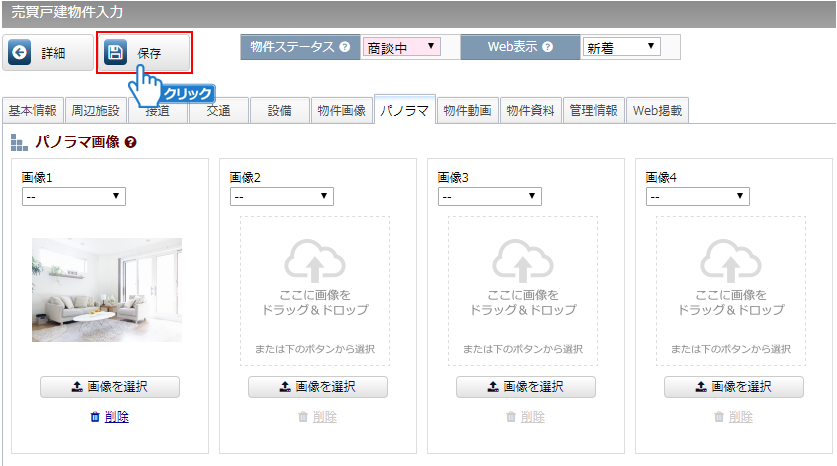Open the 管理情報 tab

pos(594,111)
